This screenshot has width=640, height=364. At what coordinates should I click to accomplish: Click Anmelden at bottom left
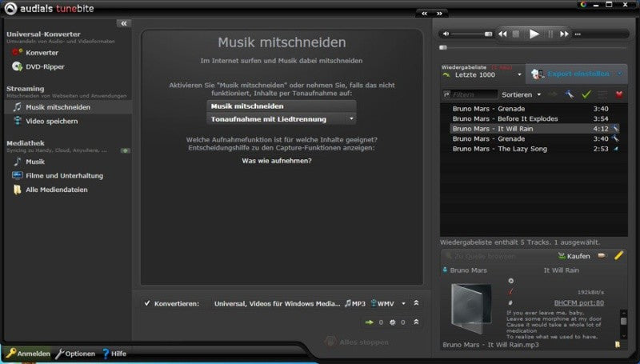pos(28,354)
